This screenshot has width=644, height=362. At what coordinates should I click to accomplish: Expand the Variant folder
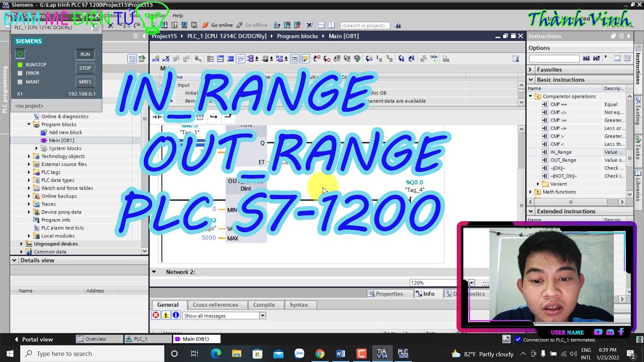click(538, 184)
